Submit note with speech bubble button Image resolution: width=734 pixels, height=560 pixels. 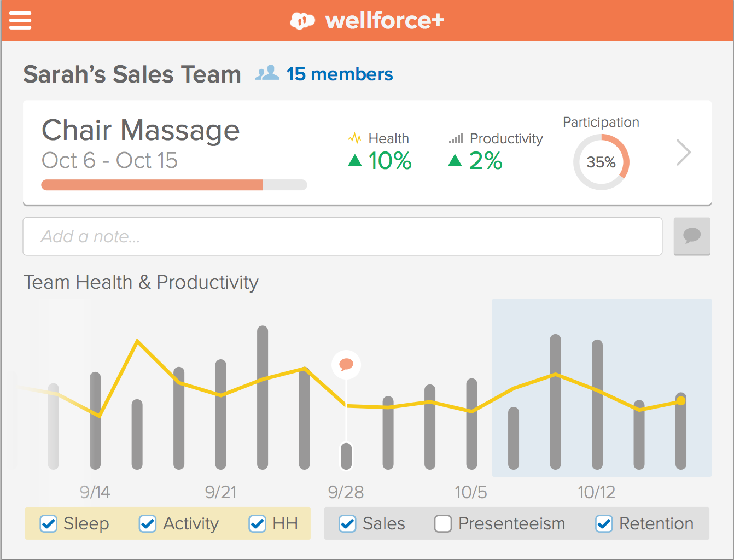coord(692,236)
